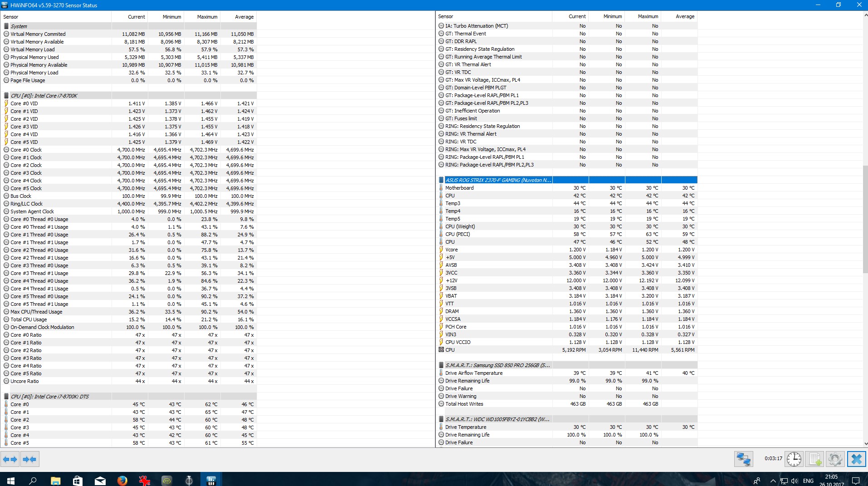The width and height of the screenshot is (868, 486).
Task: Select the S.M.A.R.T. Samsung SSD 850 PRO header
Action: point(567,365)
